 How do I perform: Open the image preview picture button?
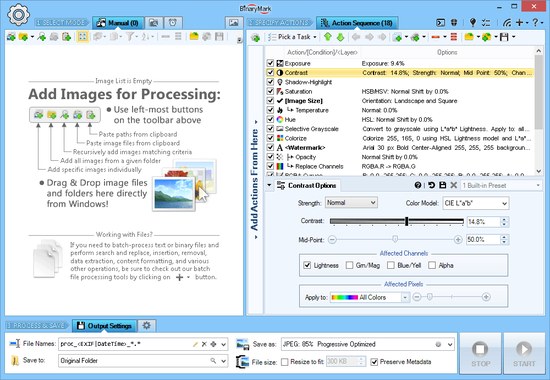233,23
